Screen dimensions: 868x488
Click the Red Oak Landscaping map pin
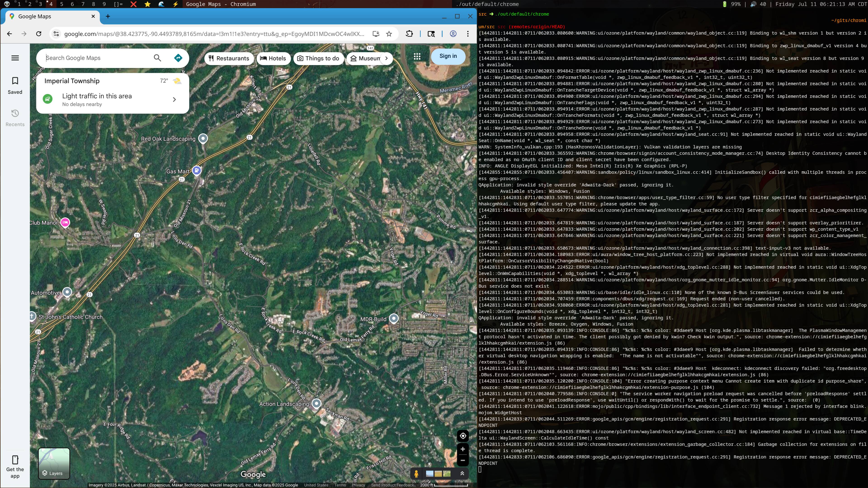point(203,138)
